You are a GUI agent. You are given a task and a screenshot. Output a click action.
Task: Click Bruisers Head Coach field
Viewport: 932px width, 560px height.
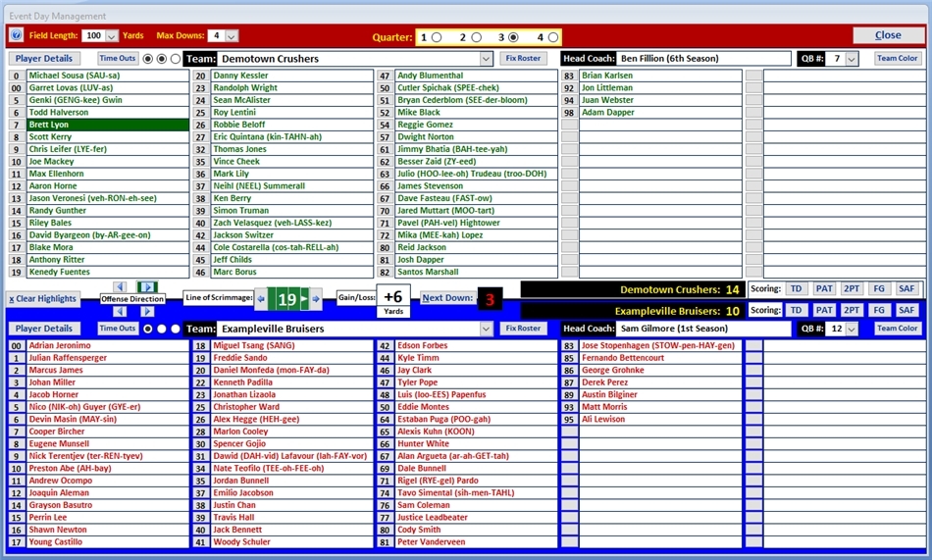point(703,329)
